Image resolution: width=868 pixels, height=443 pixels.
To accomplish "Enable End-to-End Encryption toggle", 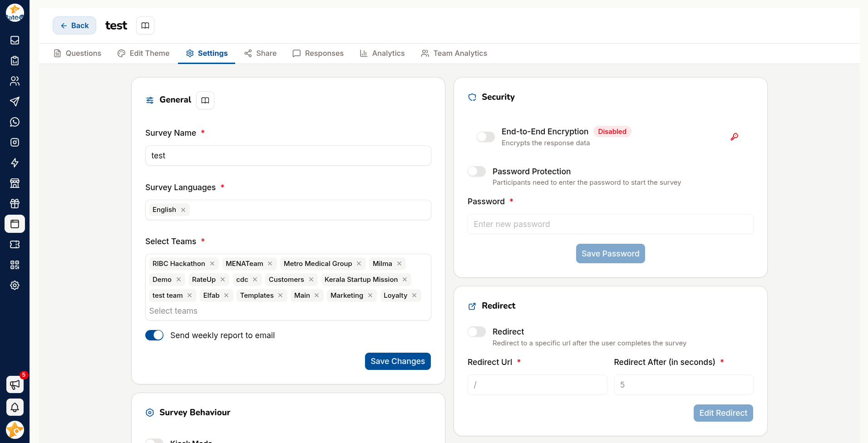I will click(485, 137).
